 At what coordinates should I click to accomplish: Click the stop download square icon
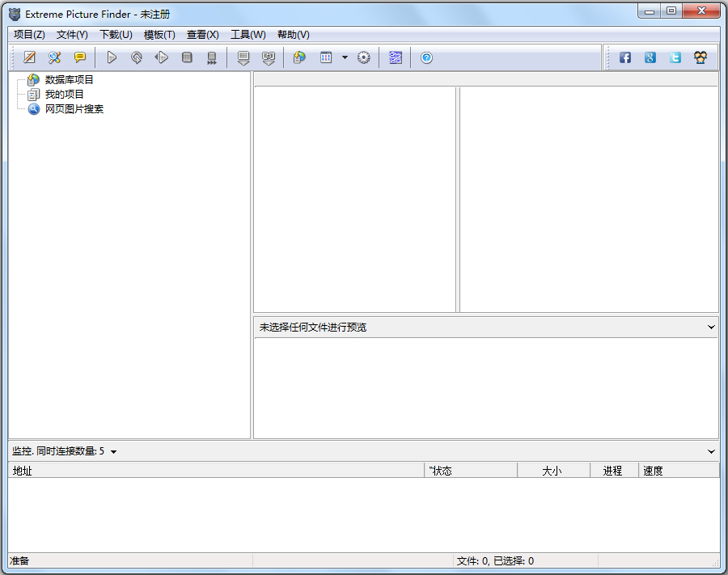(187, 57)
